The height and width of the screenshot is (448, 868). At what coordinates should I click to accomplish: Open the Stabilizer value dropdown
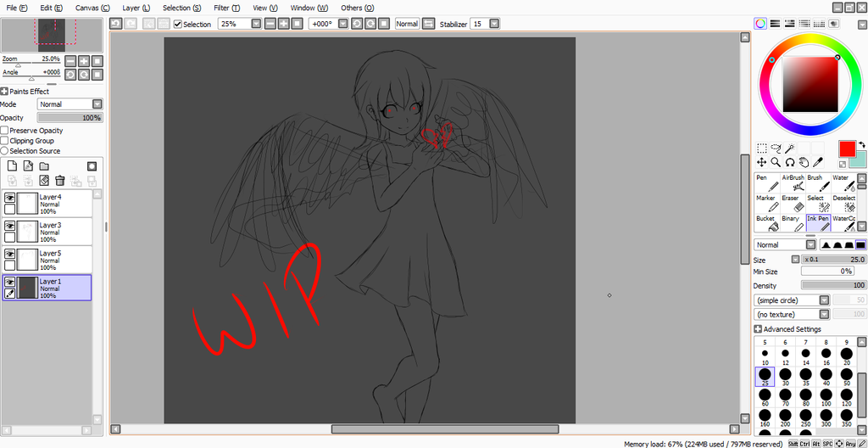tap(494, 24)
